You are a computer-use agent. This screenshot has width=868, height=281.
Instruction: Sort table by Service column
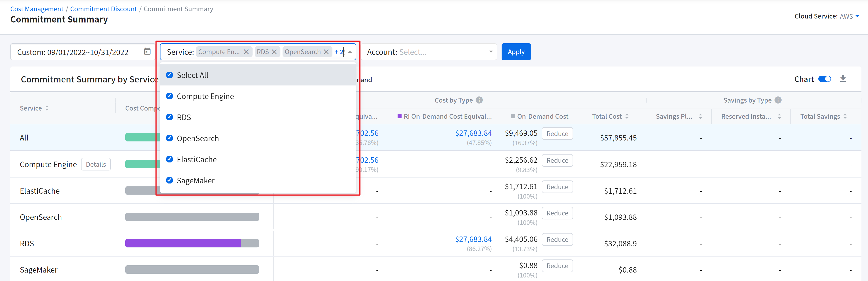point(47,108)
